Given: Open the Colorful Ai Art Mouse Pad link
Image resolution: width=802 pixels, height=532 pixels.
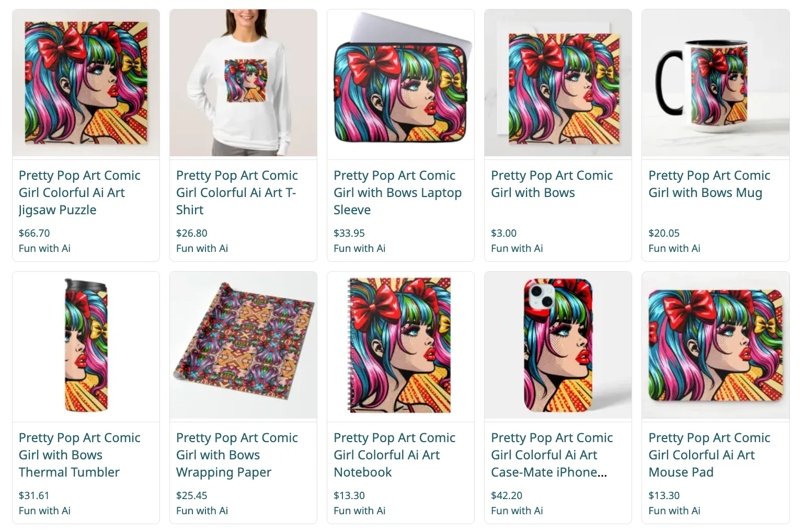Looking at the screenshot, I should (x=709, y=455).
